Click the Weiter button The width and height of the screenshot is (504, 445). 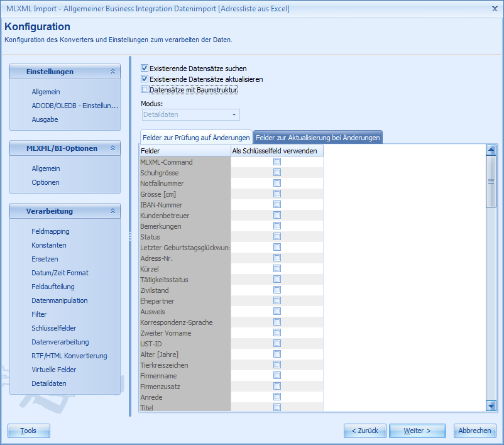[417, 431]
